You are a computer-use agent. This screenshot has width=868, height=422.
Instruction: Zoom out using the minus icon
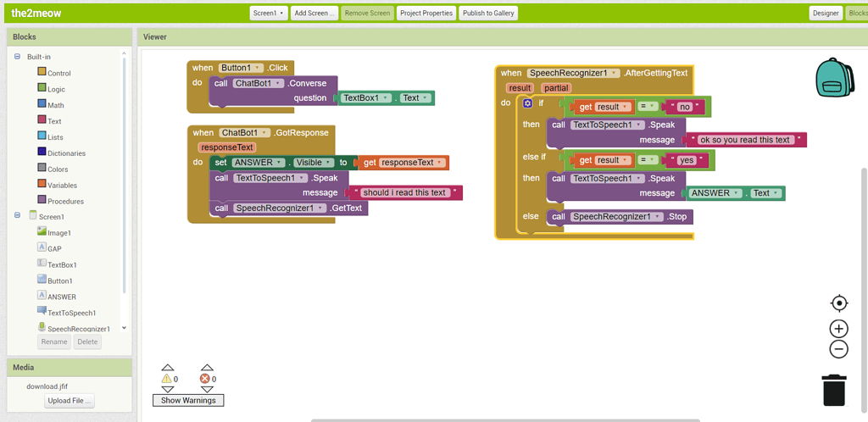(x=838, y=349)
